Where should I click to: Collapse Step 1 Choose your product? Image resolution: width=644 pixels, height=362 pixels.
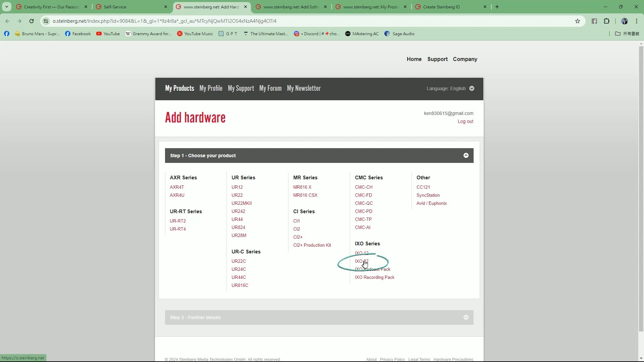point(466,156)
